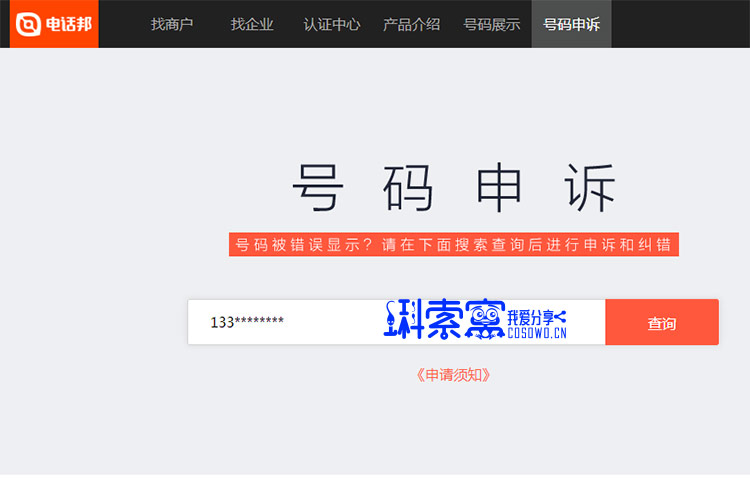Open the 找商户 menu item
Image resolution: width=750 pixels, height=496 pixels.
coord(172,24)
